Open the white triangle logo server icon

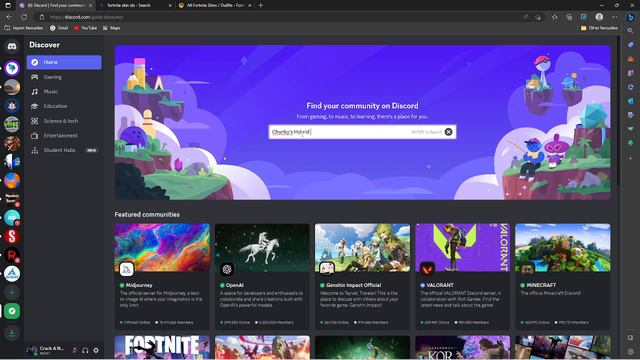pyautogui.click(x=12, y=273)
